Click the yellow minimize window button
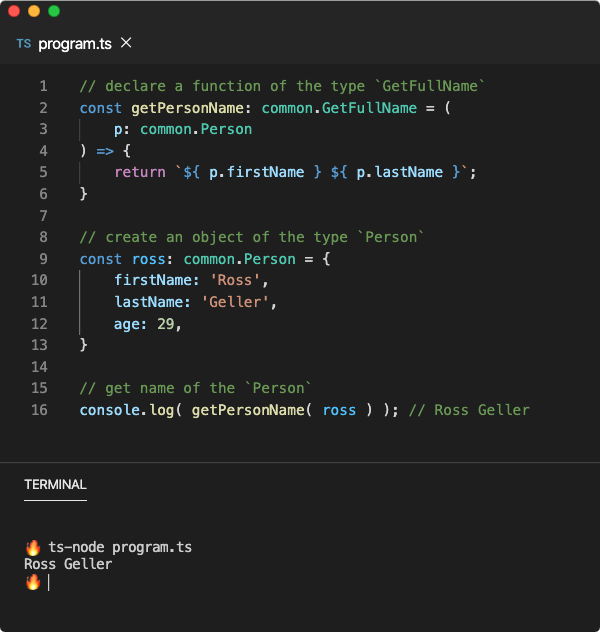The height and width of the screenshot is (632, 600). tap(34, 11)
